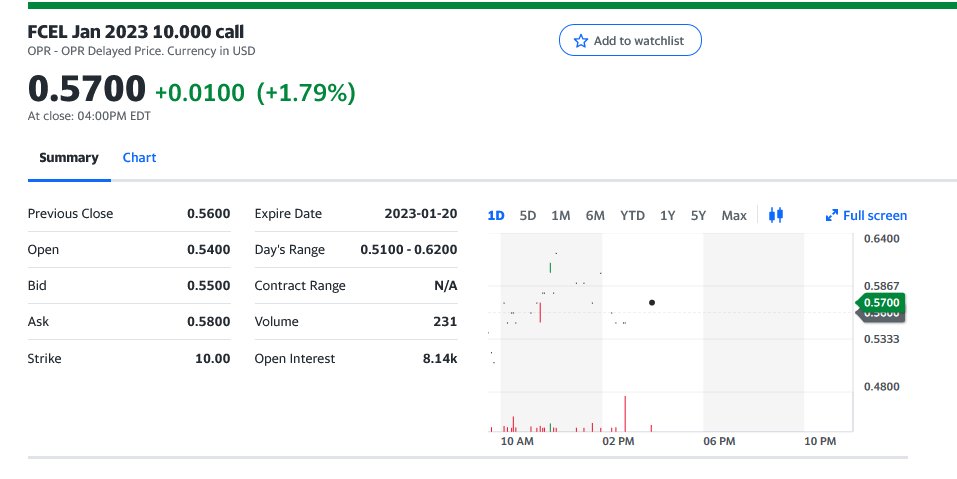Select the Summary tab
The image size is (957, 479).
point(69,157)
